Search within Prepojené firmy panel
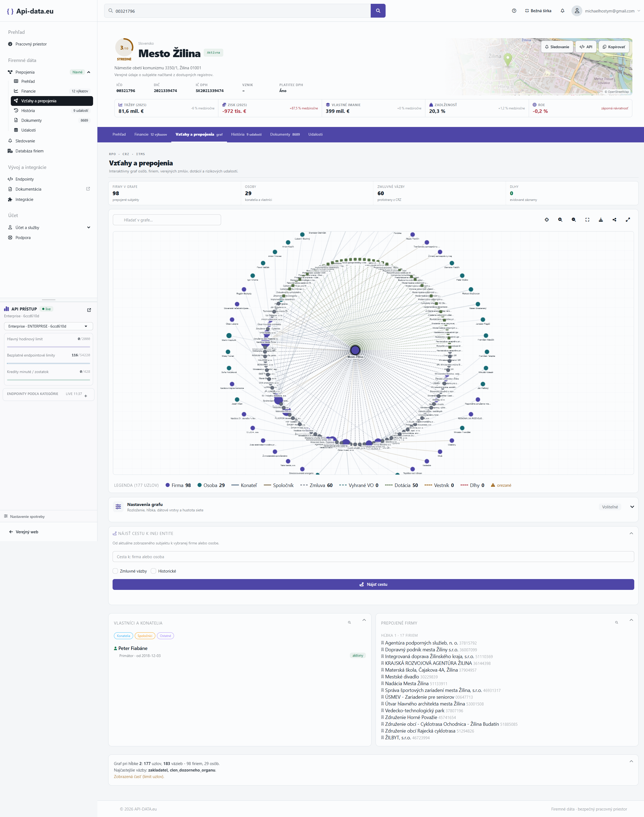The image size is (644, 817). [617, 622]
